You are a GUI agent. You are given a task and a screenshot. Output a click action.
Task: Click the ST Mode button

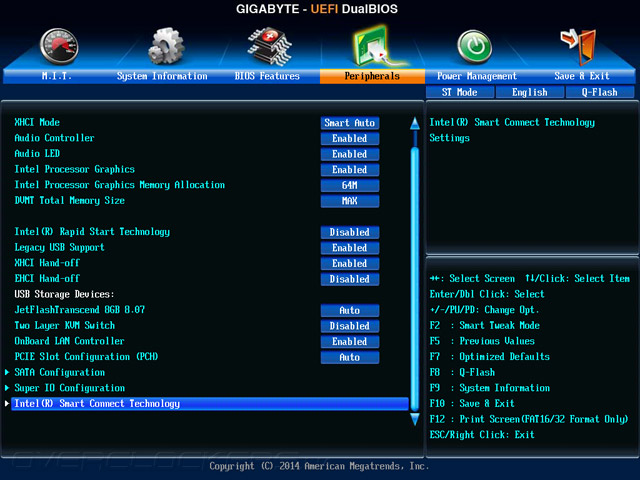[460, 92]
